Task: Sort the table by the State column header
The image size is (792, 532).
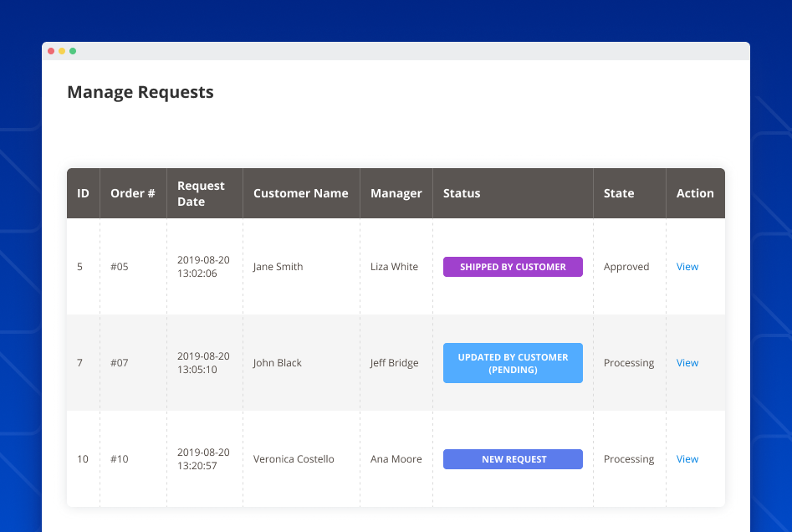Action: (619, 192)
